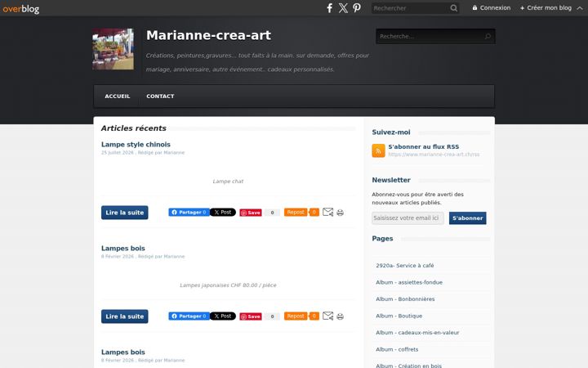Open the last Lampes bois article title
The image size is (588, 368).
[123, 352]
